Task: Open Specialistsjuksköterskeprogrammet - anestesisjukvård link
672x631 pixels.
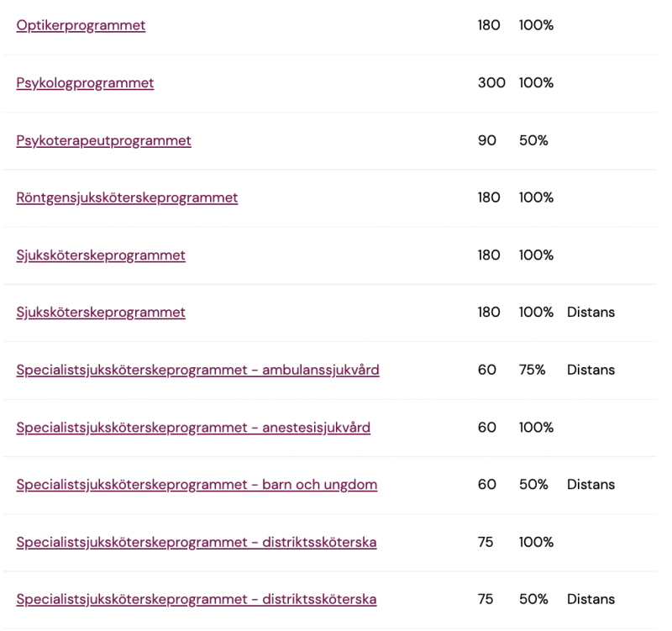Action: pos(193,428)
